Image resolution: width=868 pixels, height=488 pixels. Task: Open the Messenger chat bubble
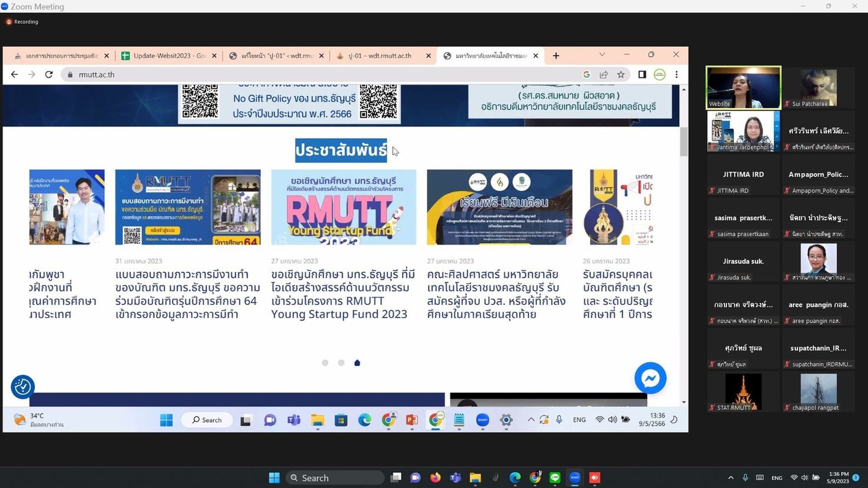pyautogui.click(x=650, y=378)
